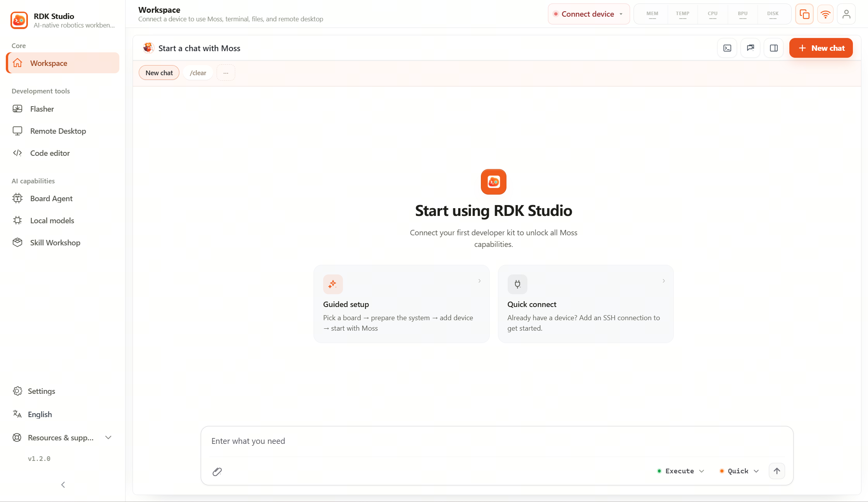Open the Flasher tool icon
The height and width of the screenshot is (502, 868).
point(17,109)
